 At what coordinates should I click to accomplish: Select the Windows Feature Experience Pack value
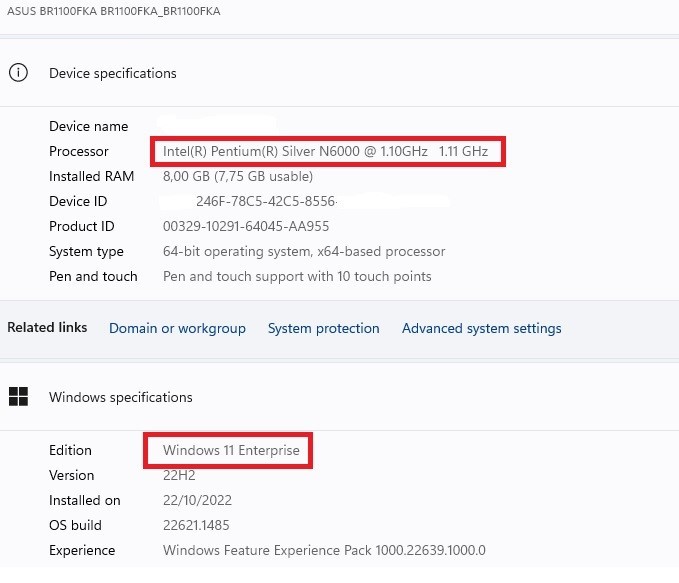coord(324,550)
